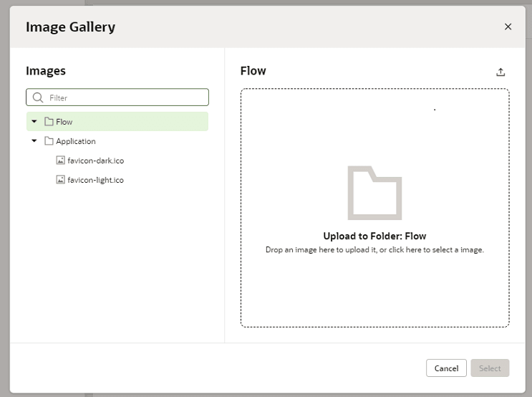Screen dimensions: 532x397
Task: Click the Application folder icon in the tree
Action: click(x=49, y=140)
